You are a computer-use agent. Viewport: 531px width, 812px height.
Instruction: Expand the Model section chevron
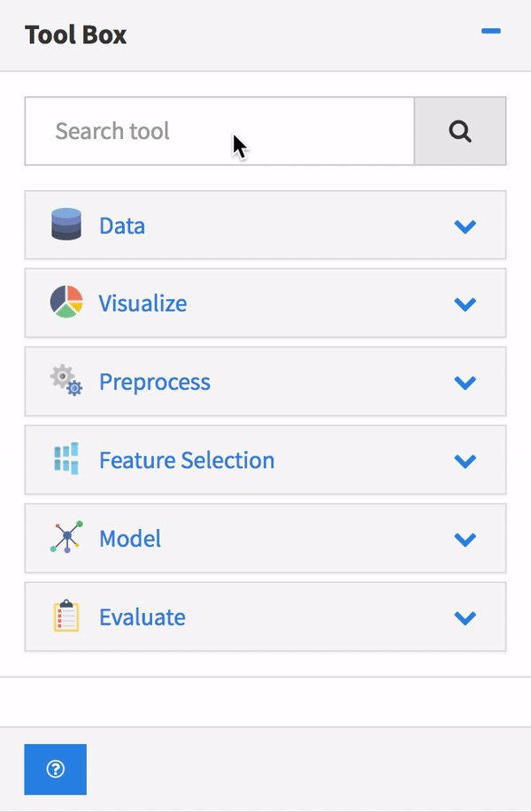tap(465, 540)
